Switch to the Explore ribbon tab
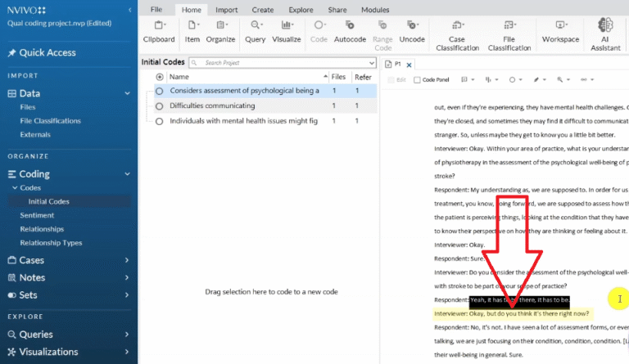Viewport: 629px width, 364px height. coord(301,10)
